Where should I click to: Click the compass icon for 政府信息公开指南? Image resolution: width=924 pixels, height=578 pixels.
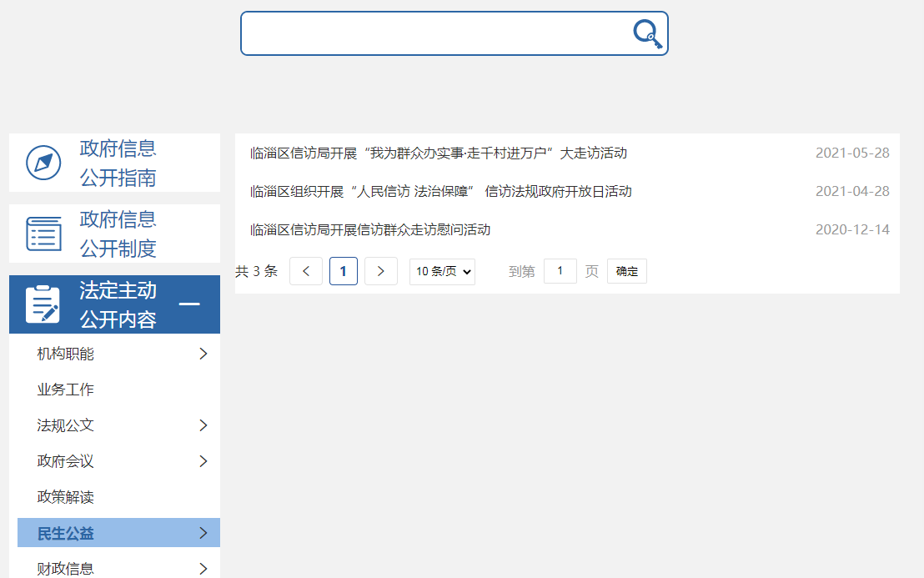(x=43, y=163)
